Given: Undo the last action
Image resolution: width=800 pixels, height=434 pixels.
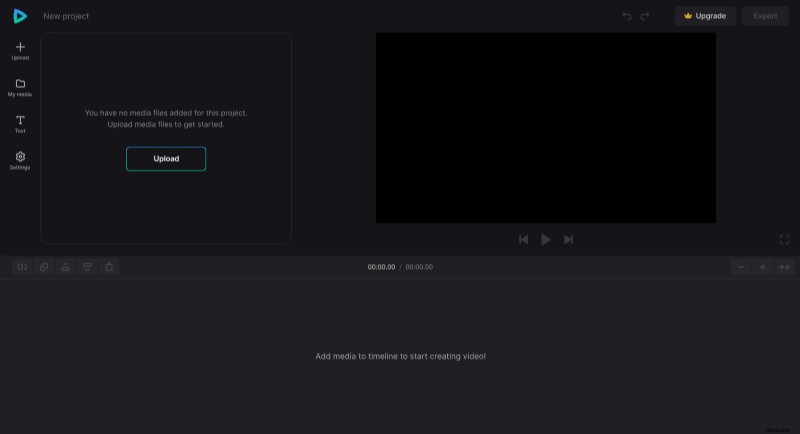Looking at the screenshot, I should point(627,16).
